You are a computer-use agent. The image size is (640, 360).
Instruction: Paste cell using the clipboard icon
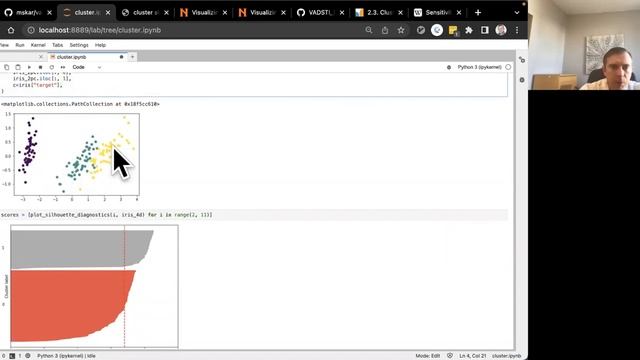pos(18,67)
